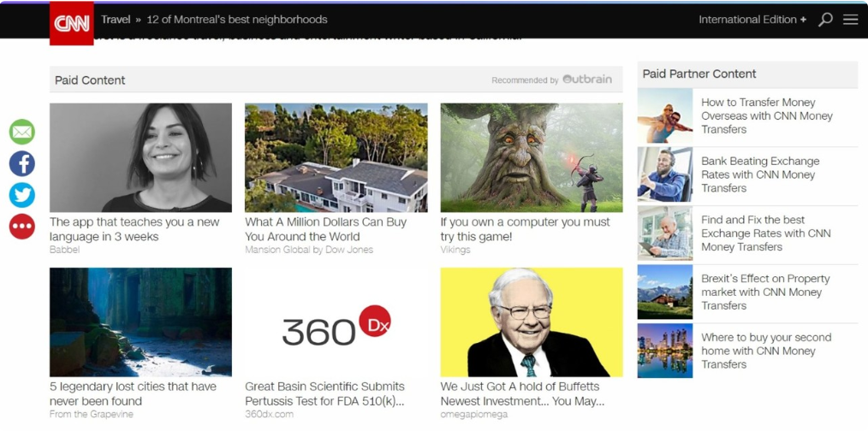Open 'Bank Beating Exchange Rates' link
This screenshot has height=431, width=868.
pos(760,174)
